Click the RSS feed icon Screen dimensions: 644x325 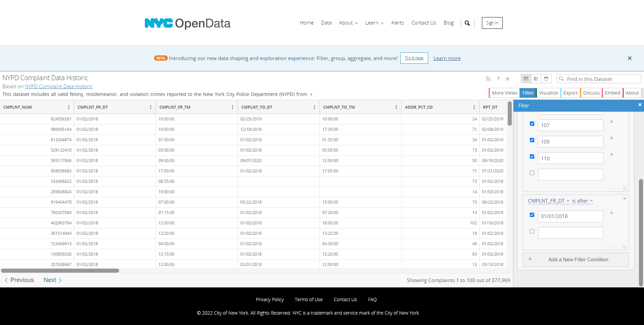(488, 79)
